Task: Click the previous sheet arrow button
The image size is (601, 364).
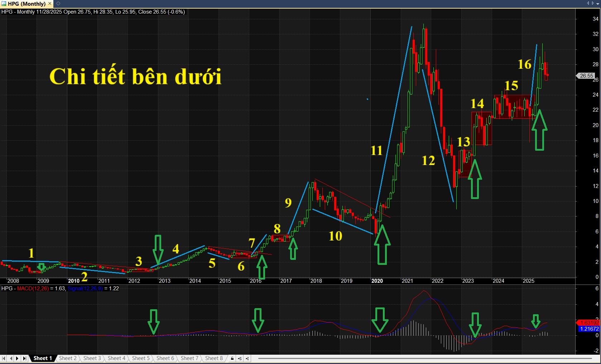Action: point(11,358)
